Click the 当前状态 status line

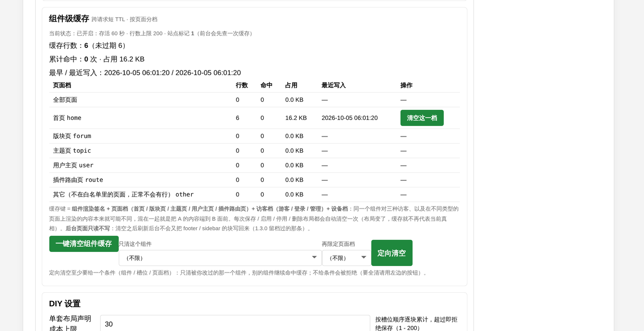click(x=151, y=33)
